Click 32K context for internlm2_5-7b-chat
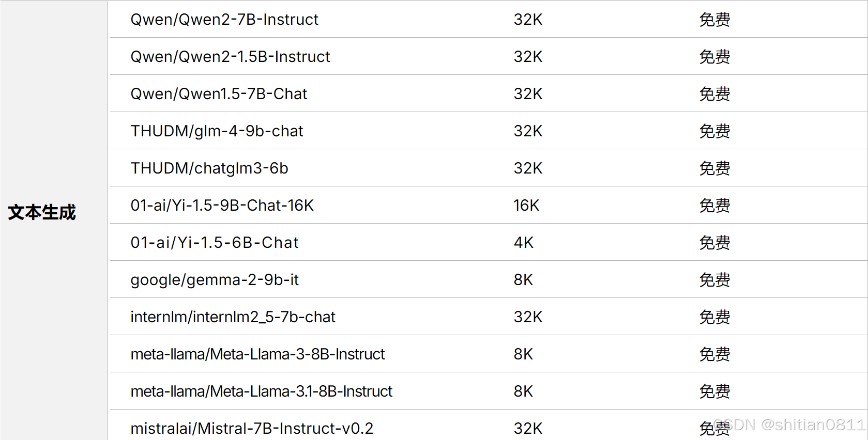The height and width of the screenshot is (440, 868). coord(528,317)
